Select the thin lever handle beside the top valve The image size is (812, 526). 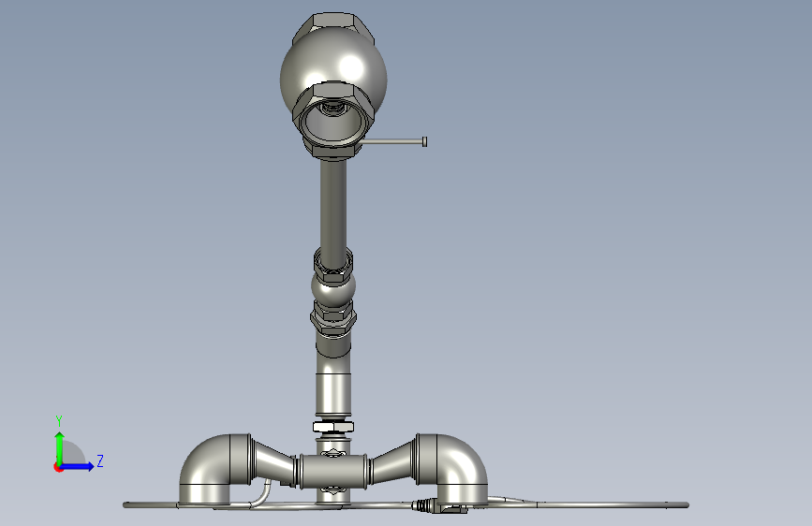pyautogui.click(x=392, y=141)
